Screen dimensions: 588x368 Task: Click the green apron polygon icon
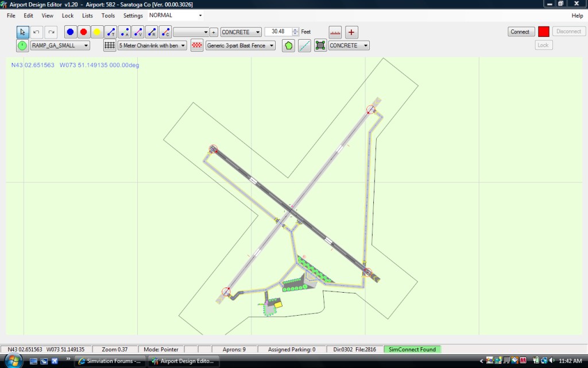click(x=288, y=45)
